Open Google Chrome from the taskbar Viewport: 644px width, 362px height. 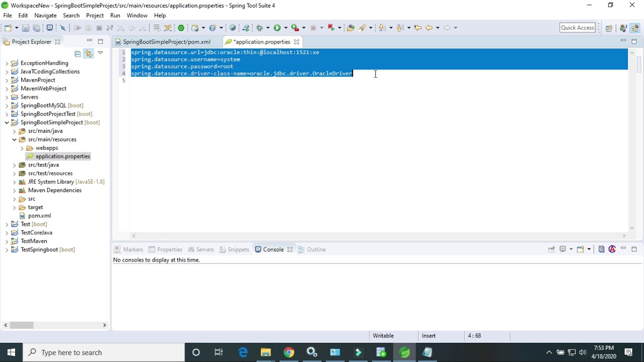tap(289, 352)
